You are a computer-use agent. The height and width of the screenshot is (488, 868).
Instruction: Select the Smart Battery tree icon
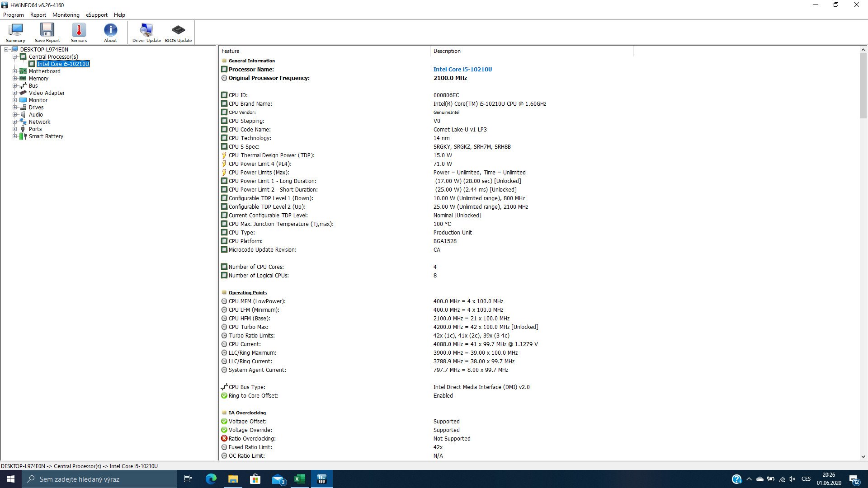tap(23, 136)
